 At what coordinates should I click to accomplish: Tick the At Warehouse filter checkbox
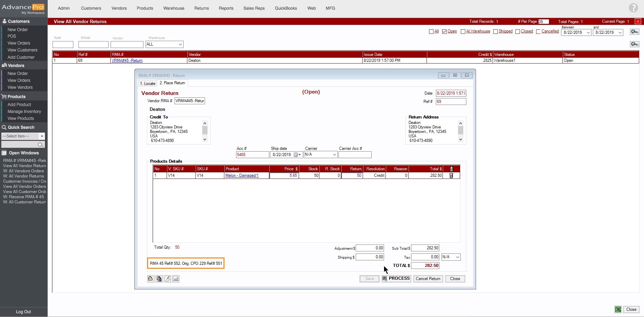[463, 32]
